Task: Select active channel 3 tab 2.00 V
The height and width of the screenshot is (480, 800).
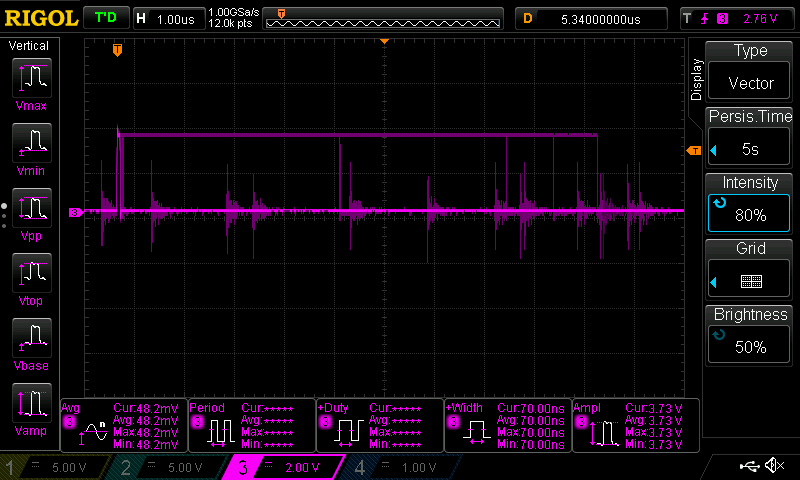Action: click(282, 467)
